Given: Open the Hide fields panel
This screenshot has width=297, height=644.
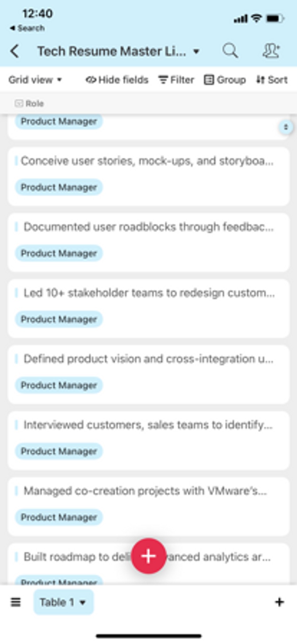Looking at the screenshot, I should (x=118, y=80).
